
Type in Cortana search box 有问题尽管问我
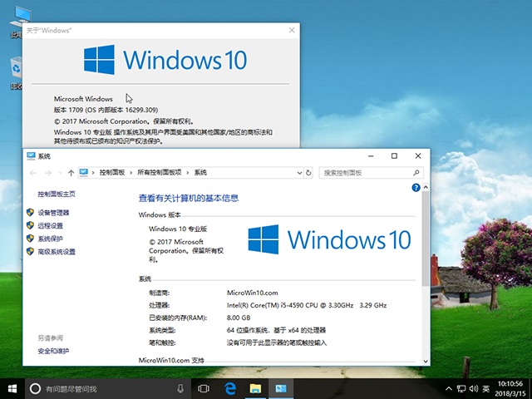coord(108,389)
